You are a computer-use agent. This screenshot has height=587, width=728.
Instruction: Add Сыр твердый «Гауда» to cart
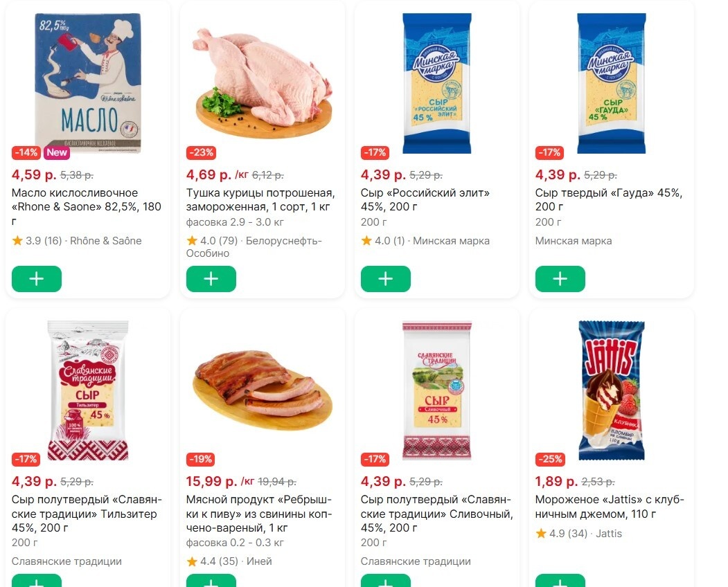(x=560, y=279)
